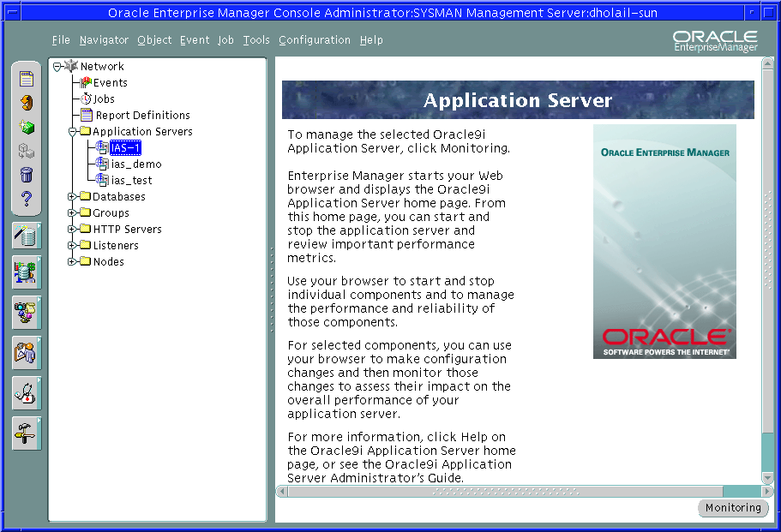The width and height of the screenshot is (781, 532).
Task: Open the Event menu
Action: [195, 39]
